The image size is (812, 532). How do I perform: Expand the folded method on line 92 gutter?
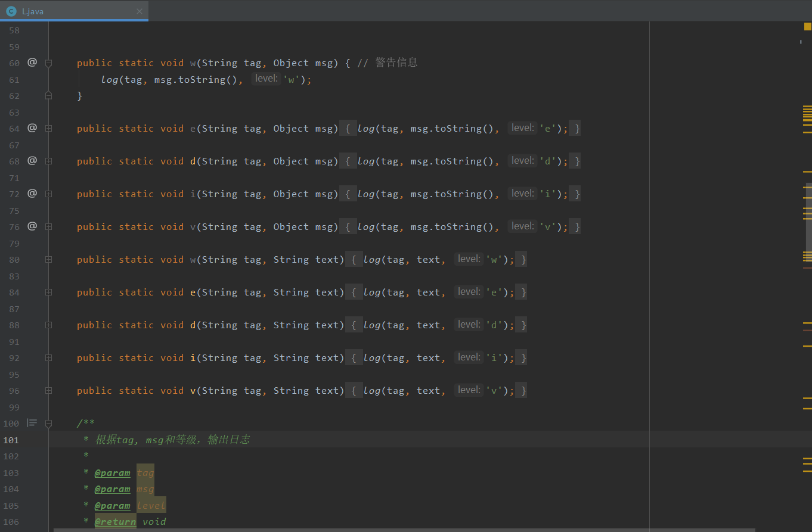pyautogui.click(x=49, y=357)
